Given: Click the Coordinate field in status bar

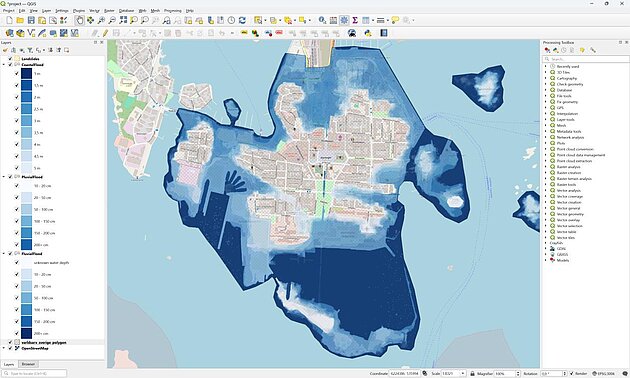Looking at the screenshot, I should [x=405, y=374].
